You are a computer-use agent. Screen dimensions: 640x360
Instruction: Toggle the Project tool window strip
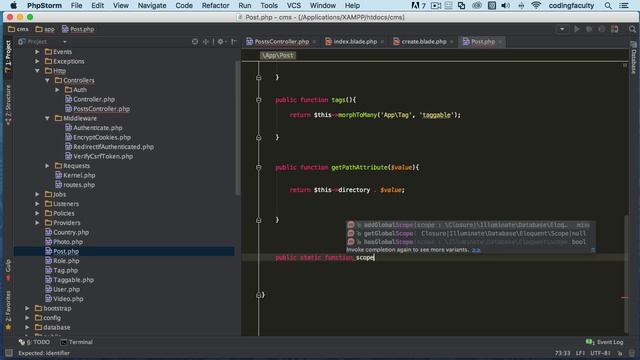[8, 56]
